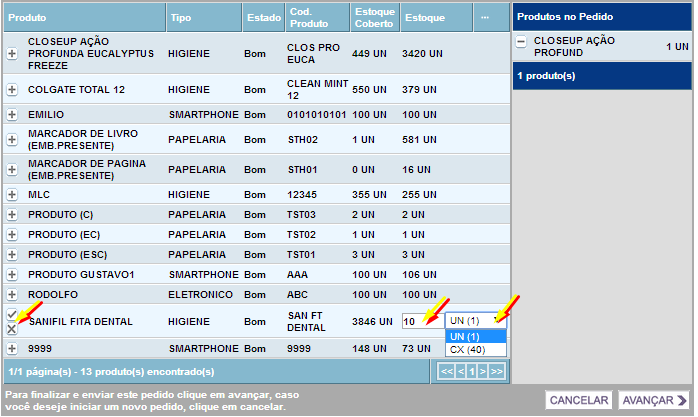Click plus icon beside MARCADOR DE LIVRO
This screenshot has height=417, width=698.
(12, 139)
